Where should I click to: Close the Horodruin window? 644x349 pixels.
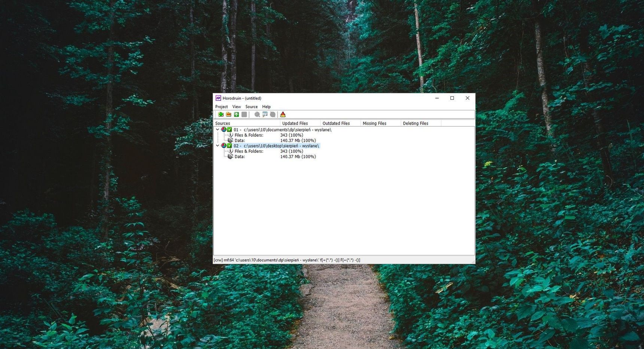[468, 98]
